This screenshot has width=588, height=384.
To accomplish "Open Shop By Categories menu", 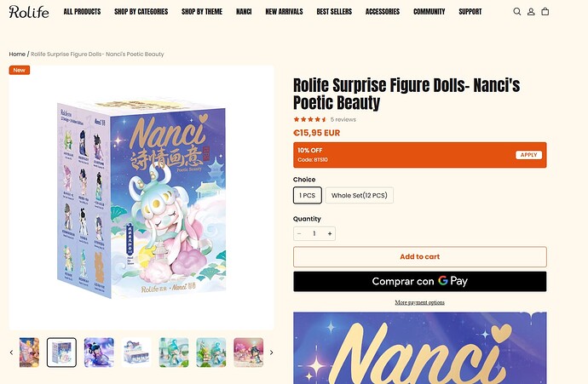I will pos(141,12).
